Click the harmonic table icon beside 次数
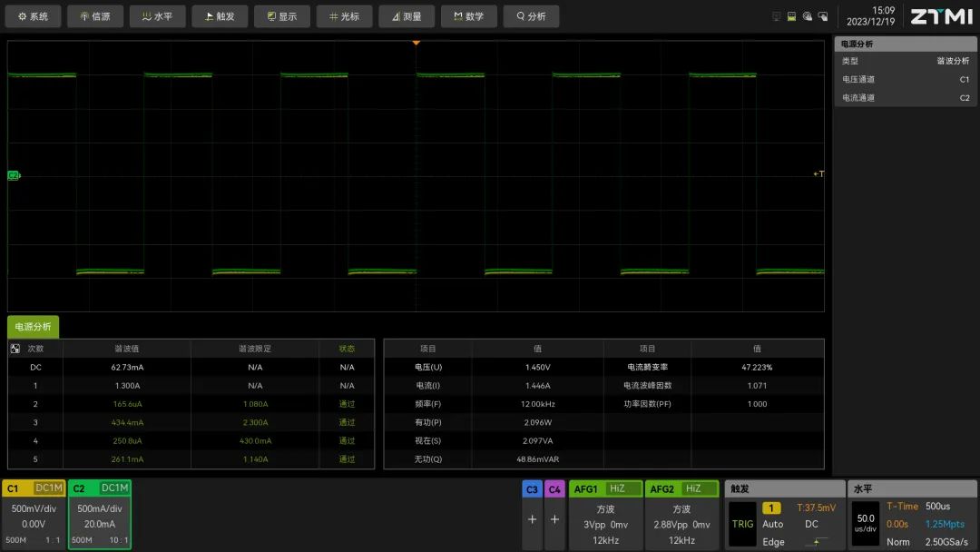Viewport: 980px width, 552px height. (15, 349)
